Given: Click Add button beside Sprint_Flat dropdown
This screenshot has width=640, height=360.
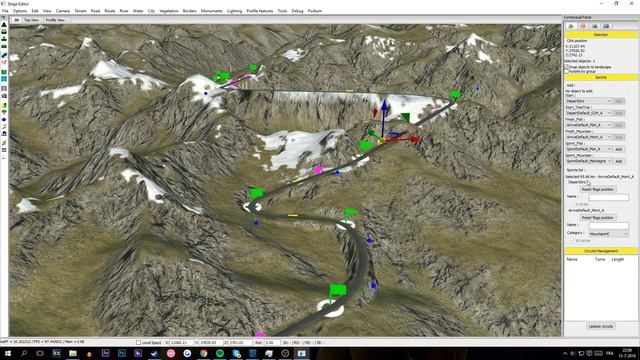Looking at the screenshot, I should point(619,149).
